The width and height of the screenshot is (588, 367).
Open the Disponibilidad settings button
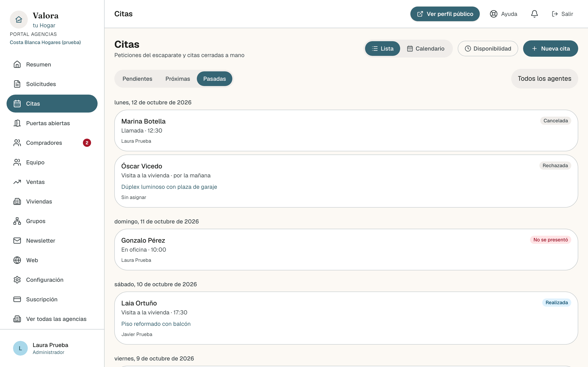tap(488, 49)
